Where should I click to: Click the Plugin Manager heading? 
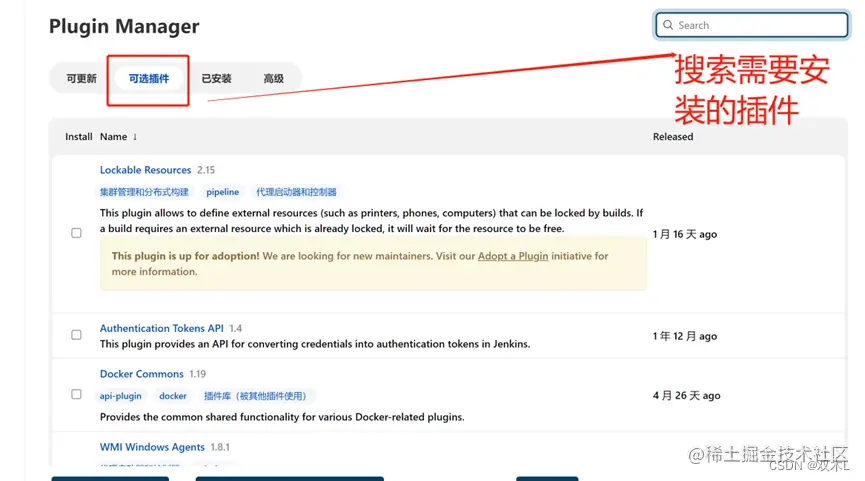click(x=124, y=26)
